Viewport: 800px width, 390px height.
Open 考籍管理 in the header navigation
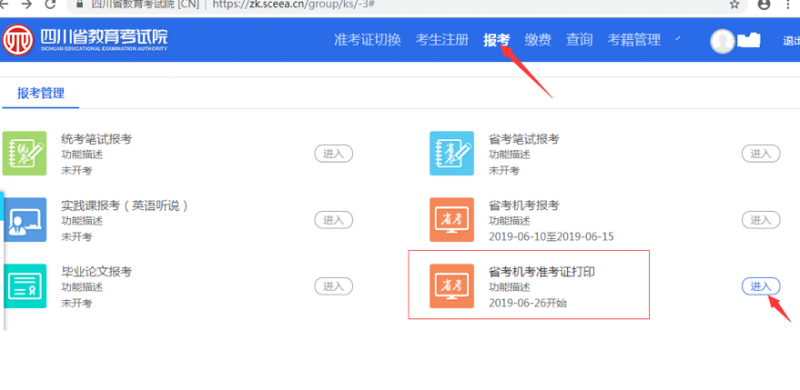(634, 40)
